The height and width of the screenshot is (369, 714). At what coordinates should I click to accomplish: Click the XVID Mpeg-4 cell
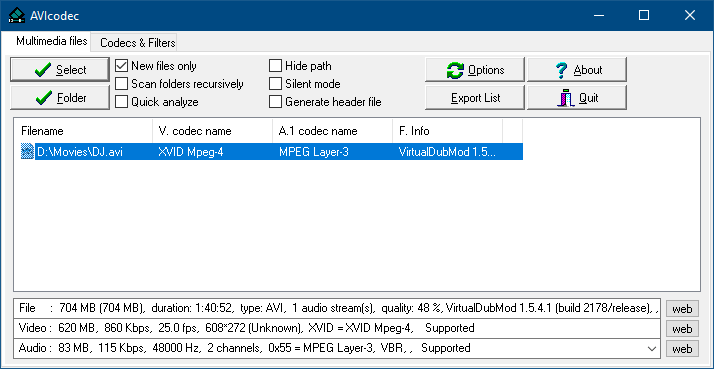click(x=213, y=152)
